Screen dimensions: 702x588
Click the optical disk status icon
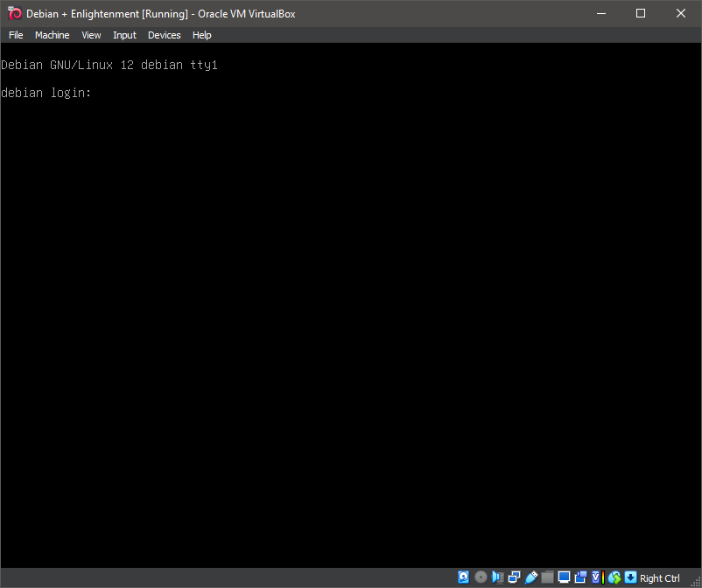(x=481, y=577)
